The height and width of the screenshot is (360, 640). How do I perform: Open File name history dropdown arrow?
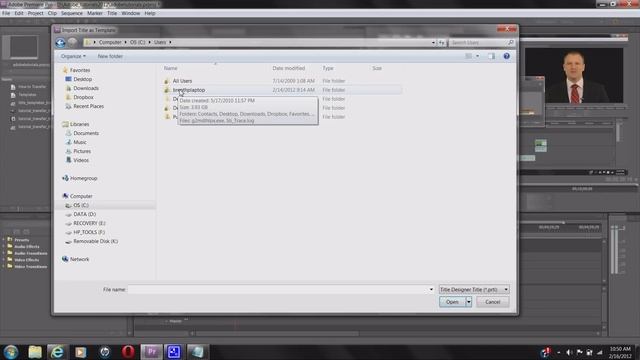[431, 289]
